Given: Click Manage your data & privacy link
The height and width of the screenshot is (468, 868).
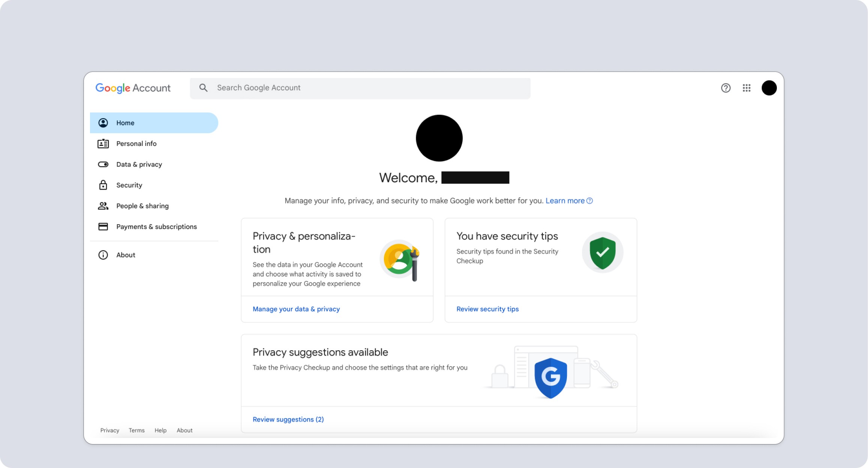Looking at the screenshot, I should [x=296, y=309].
